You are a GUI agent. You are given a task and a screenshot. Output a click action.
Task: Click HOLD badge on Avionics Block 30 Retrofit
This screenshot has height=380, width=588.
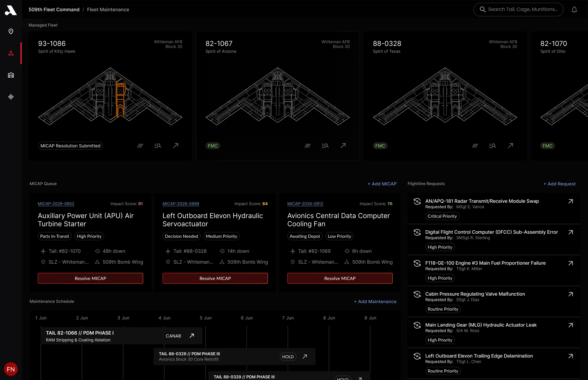point(288,357)
